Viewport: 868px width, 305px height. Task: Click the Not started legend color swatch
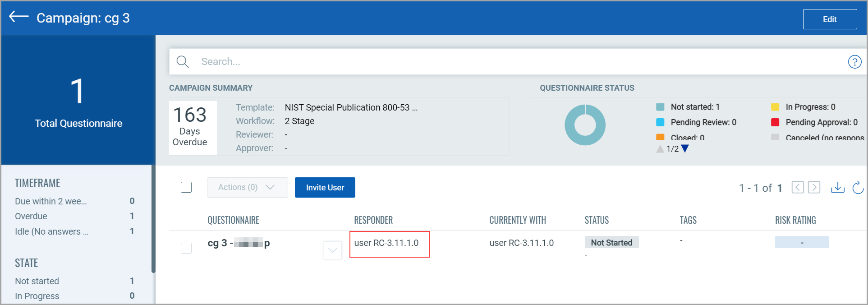pyautogui.click(x=660, y=107)
